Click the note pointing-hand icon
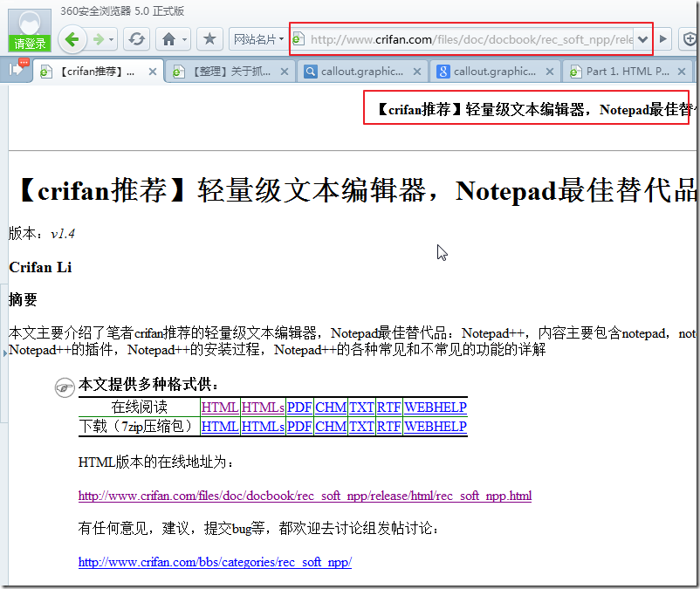This screenshot has height=589, width=700. click(65, 387)
